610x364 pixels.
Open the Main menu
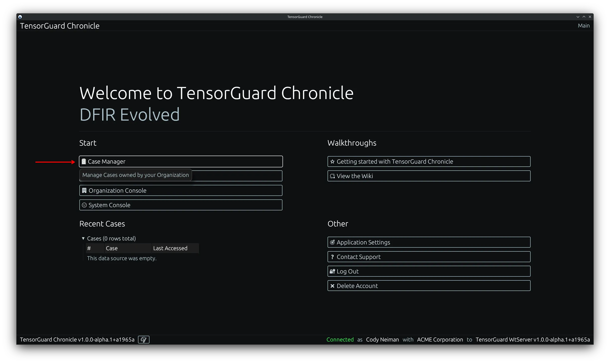pyautogui.click(x=583, y=25)
